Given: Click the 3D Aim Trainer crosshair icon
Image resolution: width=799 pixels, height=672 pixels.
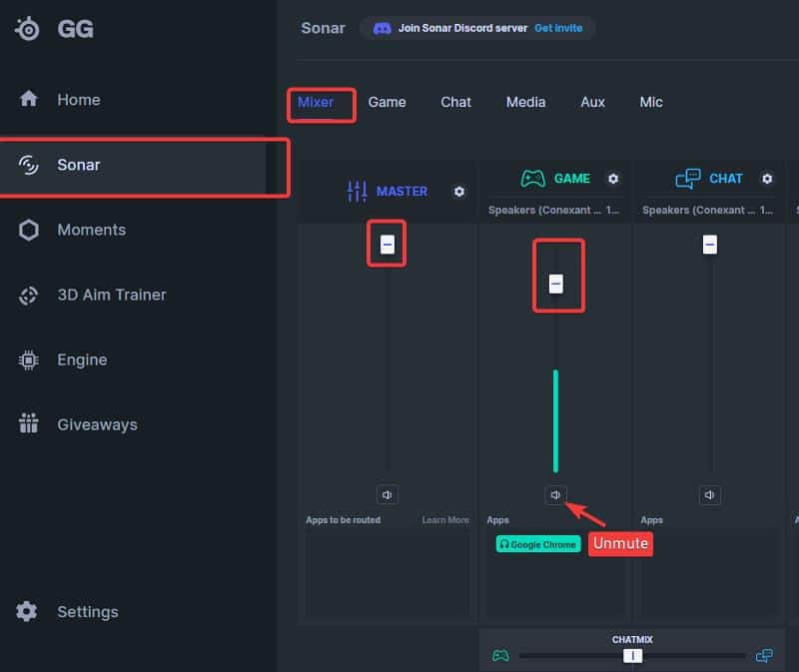Looking at the screenshot, I should (x=29, y=295).
